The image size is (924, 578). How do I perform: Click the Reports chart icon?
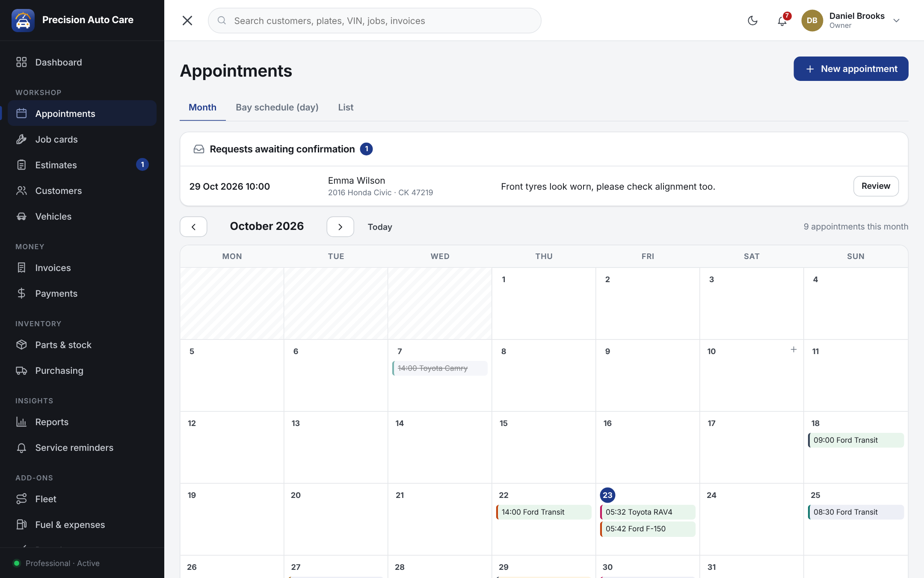pos(21,422)
